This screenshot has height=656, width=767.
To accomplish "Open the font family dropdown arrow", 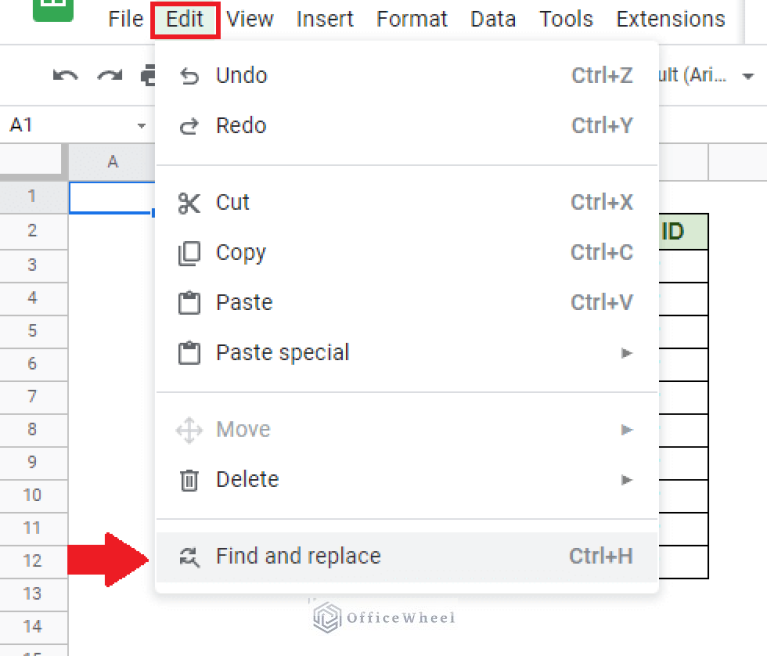I will click(x=748, y=76).
